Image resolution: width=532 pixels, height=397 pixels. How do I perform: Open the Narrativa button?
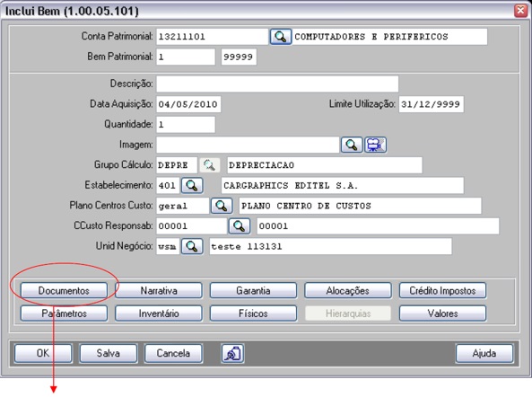[159, 291]
